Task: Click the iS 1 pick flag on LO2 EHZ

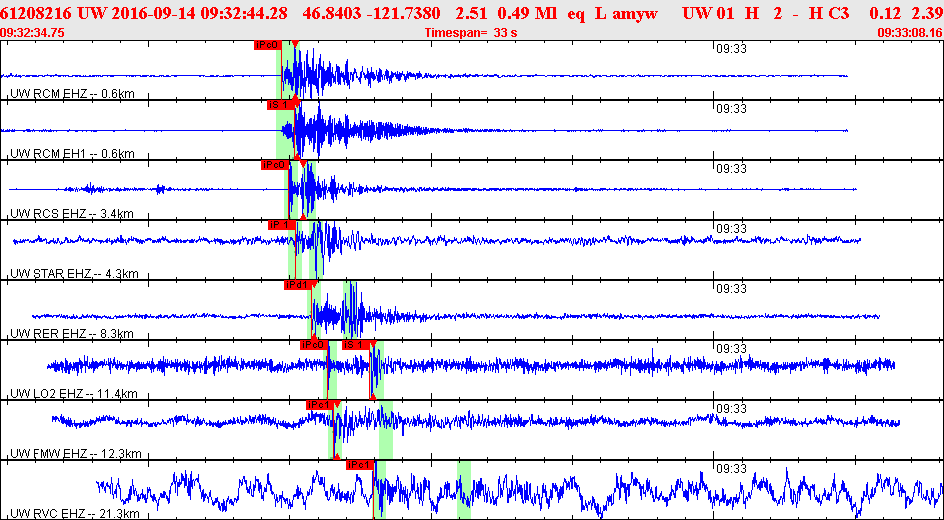Action: point(354,345)
